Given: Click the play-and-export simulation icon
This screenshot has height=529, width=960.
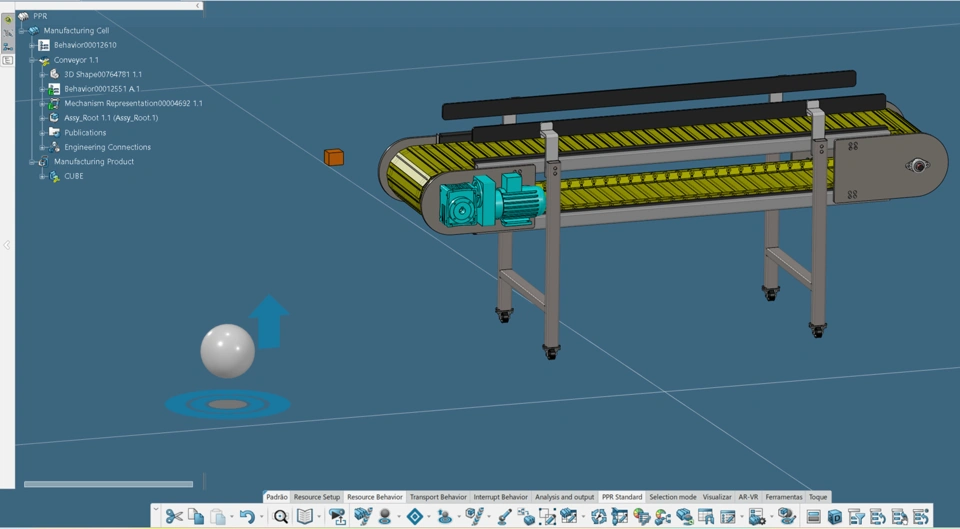Looking at the screenshot, I should point(337,516).
